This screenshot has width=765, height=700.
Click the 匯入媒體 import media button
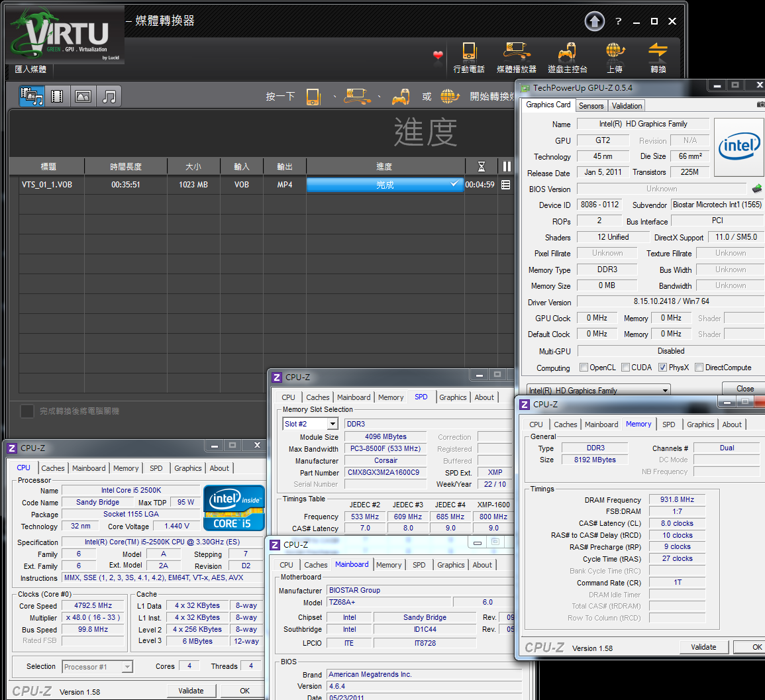tap(30, 70)
